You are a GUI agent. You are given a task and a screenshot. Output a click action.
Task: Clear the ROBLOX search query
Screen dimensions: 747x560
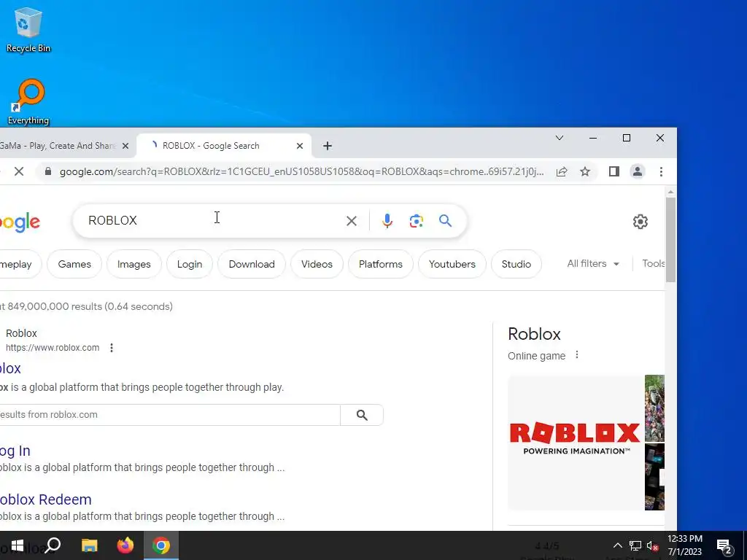click(352, 221)
